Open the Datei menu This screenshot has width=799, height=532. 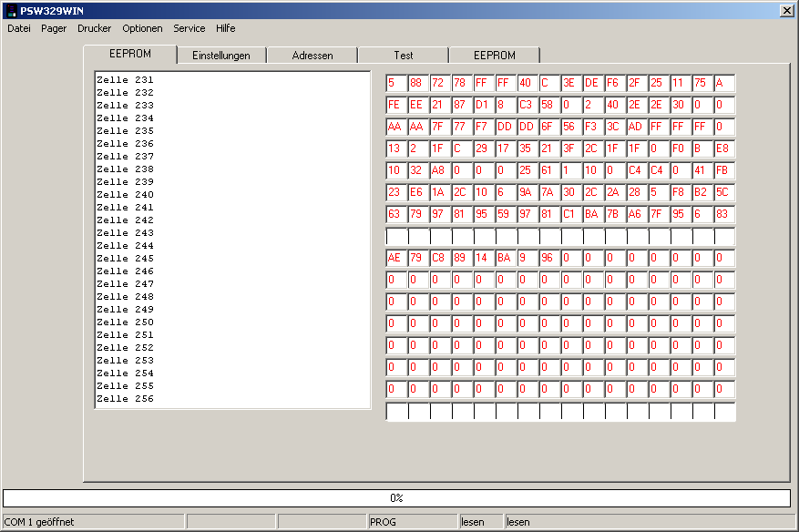click(x=19, y=28)
